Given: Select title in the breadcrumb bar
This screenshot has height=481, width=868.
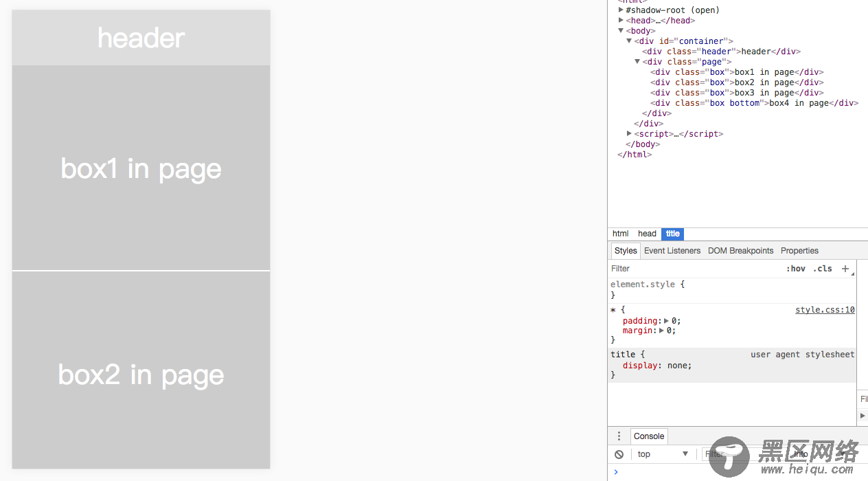Looking at the screenshot, I should pyautogui.click(x=672, y=234).
